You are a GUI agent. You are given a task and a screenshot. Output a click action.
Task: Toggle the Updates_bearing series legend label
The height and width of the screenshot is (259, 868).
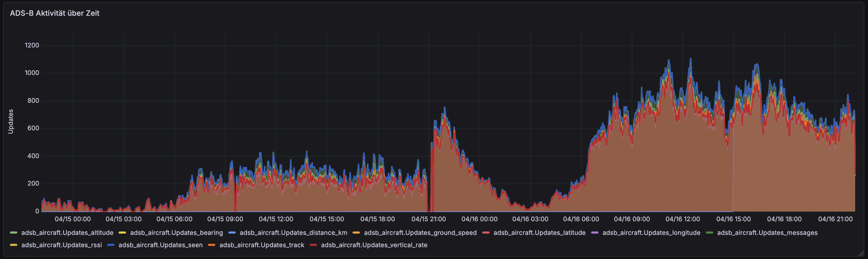click(x=176, y=233)
